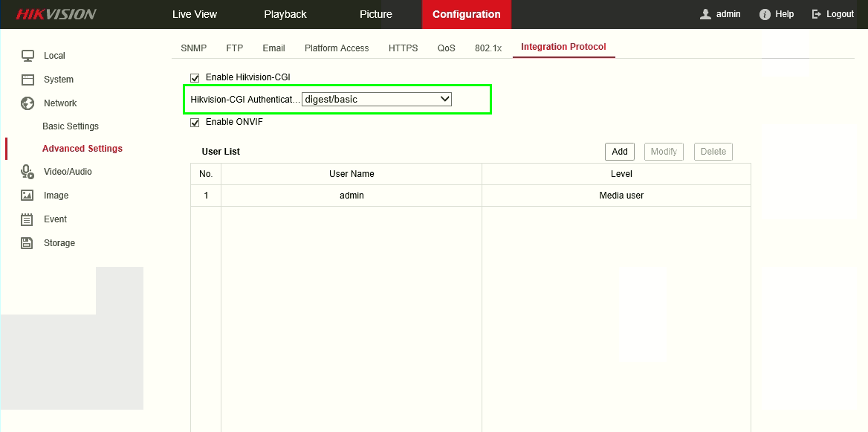Switch to the QoS tab
868x432 pixels.
point(446,48)
